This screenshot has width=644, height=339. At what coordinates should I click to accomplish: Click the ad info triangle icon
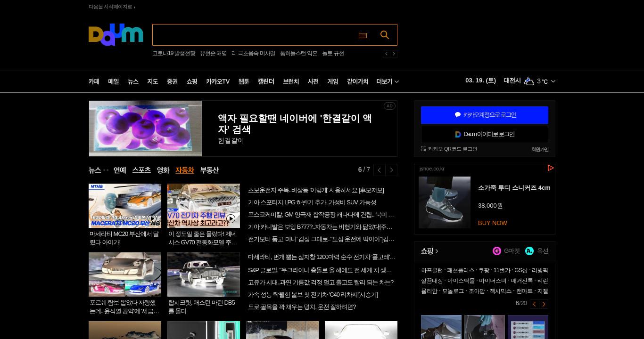click(x=550, y=168)
